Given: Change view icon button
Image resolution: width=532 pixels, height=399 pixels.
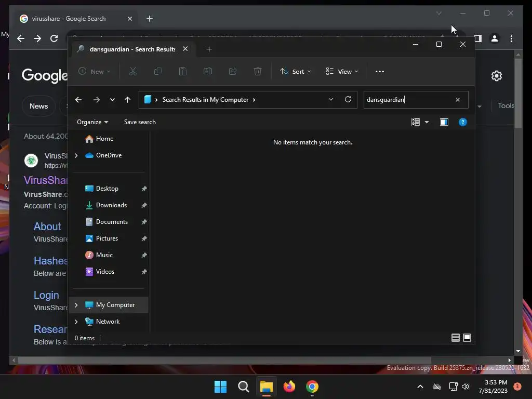Looking at the screenshot, I should [415, 122].
